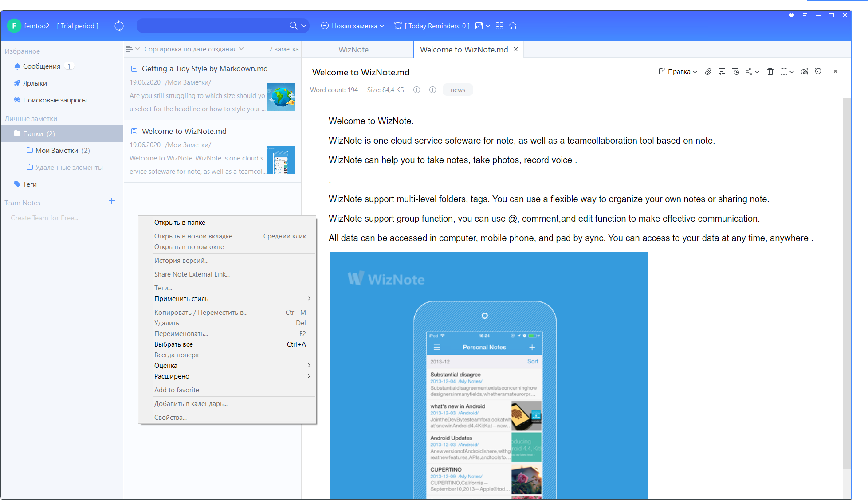Click the share icon in note toolbar
This screenshot has height=500, width=868.
point(749,71)
